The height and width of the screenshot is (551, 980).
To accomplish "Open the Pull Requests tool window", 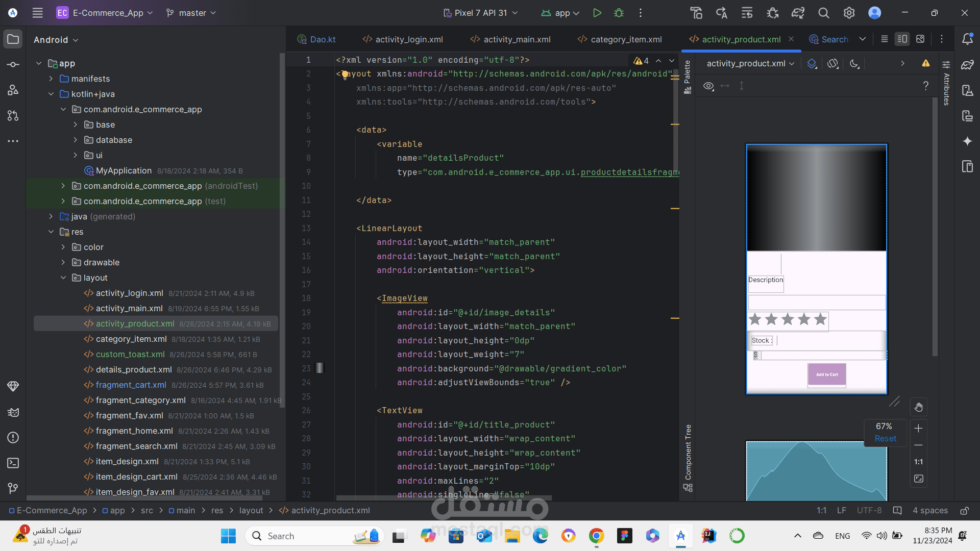I will [13, 116].
